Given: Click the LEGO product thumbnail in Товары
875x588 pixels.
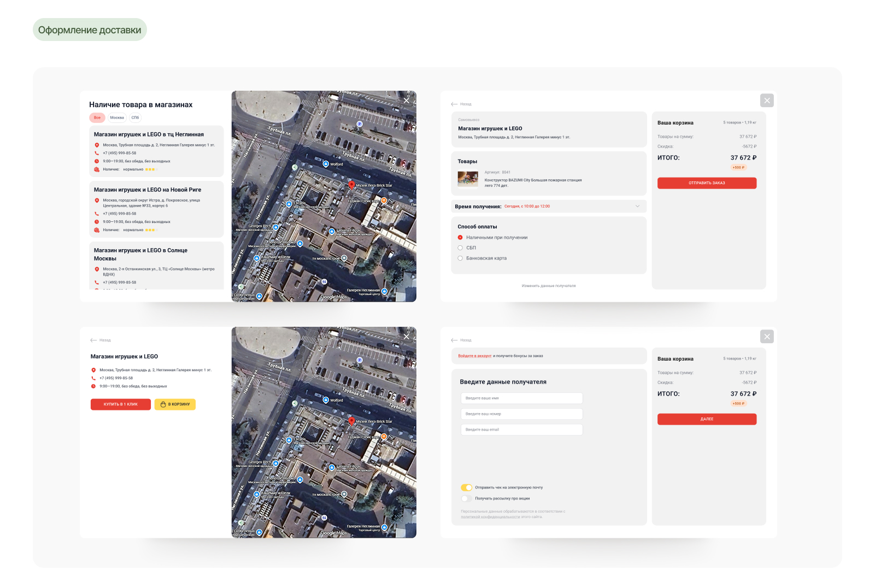Looking at the screenshot, I should coord(468,179).
